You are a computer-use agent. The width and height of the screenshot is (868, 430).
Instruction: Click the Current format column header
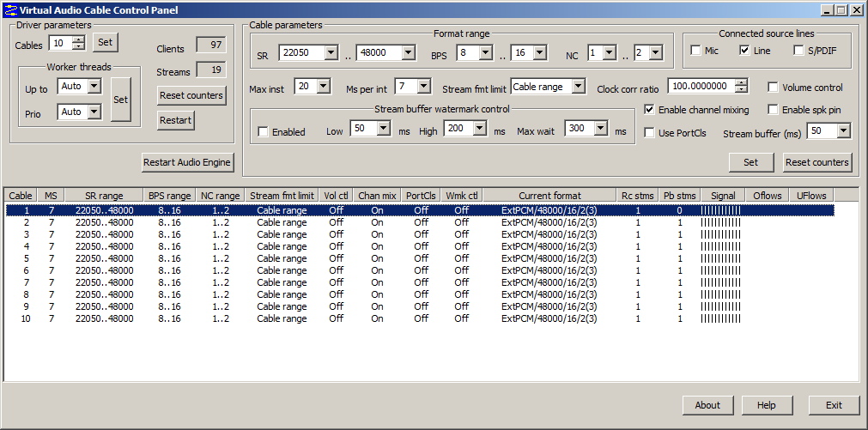549,196
